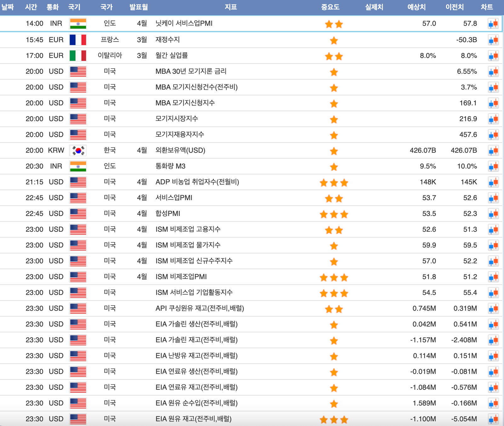Viewport: 504px width, 426px height.
Task: Click the France flag icon
Action: click(78, 40)
